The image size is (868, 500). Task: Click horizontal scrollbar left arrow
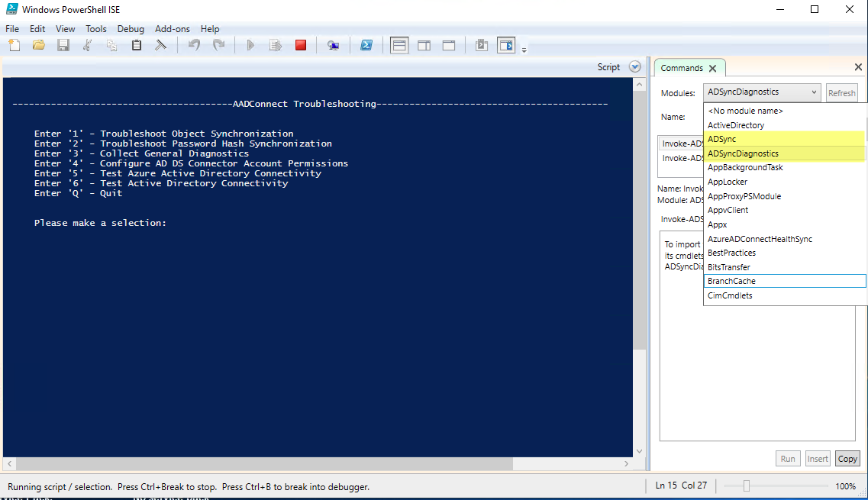(9, 463)
